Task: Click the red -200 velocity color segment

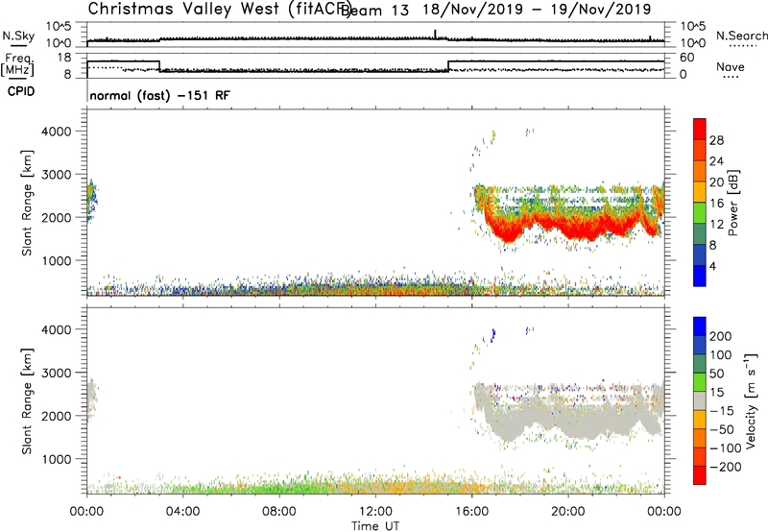Action: click(700, 475)
